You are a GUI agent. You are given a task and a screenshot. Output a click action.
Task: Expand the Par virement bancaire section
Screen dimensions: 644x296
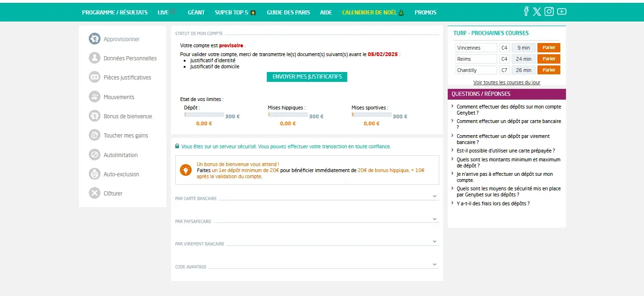pyautogui.click(x=435, y=242)
